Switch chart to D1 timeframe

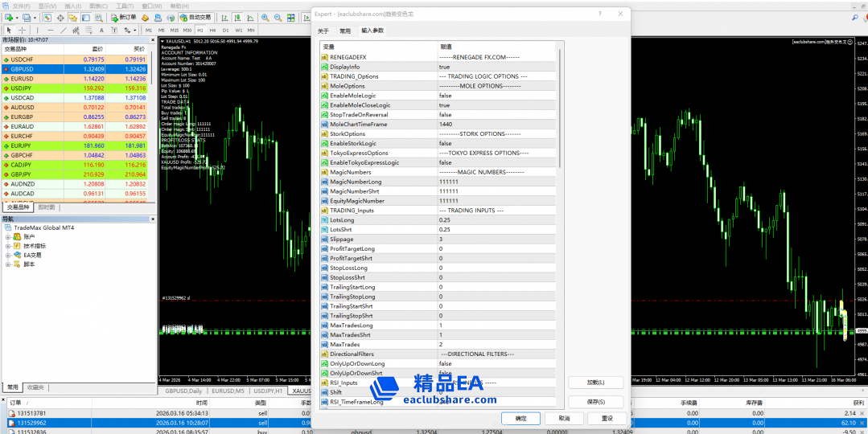pos(225,31)
